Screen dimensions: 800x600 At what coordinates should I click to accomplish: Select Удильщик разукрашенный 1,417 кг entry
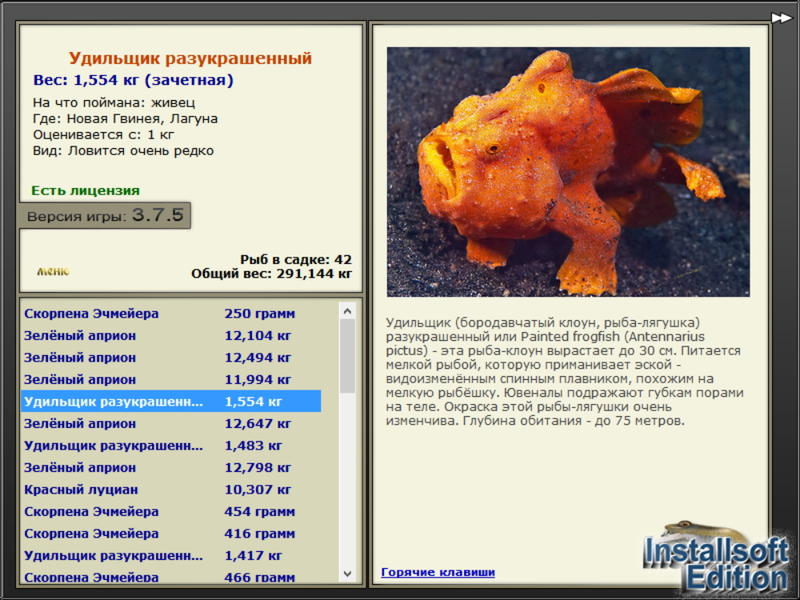pyautogui.click(x=171, y=555)
